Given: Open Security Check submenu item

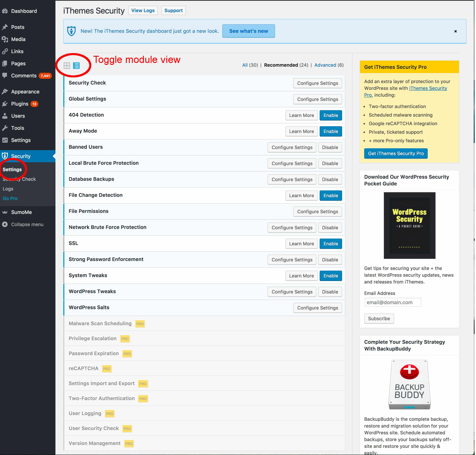Looking at the screenshot, I should (19, 179).
